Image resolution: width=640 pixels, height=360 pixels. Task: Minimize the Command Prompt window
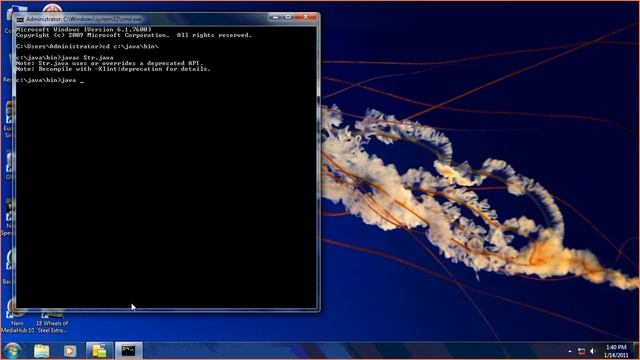276,17
